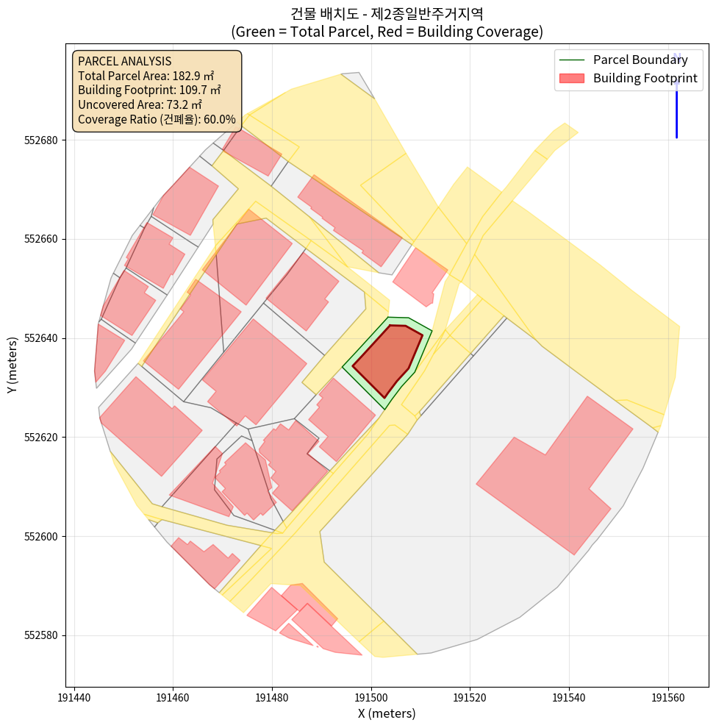Click the 191500 x-axis tick label
The width and height of the screenshot is (716, 728).
pyautogui.click(x=370, y=696)
